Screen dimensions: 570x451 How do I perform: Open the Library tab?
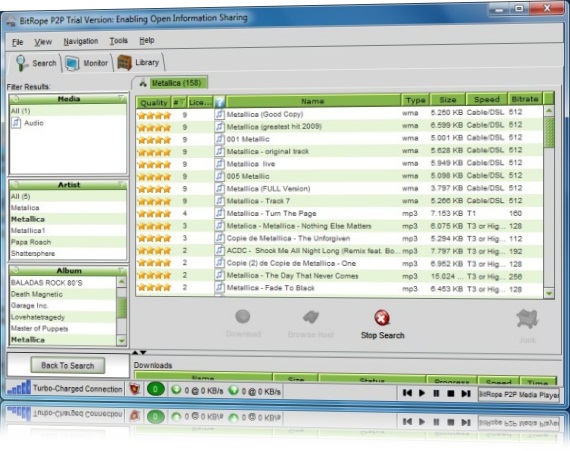[140, 63]
